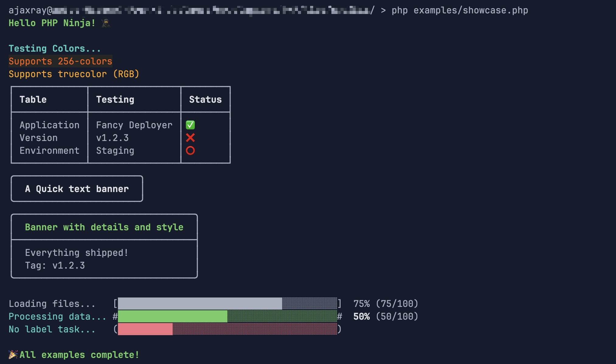Toggle the Environment Staging status indicator
The width and height of the screenshot is (616, 364).
[x=190, y=150]
